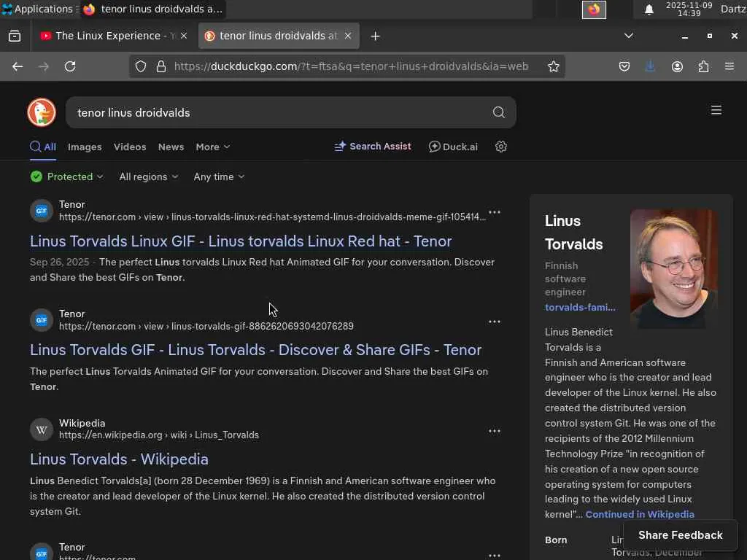View site security via the padlock icon
Screen dimensions: 747x560
(x=161, y=66)
